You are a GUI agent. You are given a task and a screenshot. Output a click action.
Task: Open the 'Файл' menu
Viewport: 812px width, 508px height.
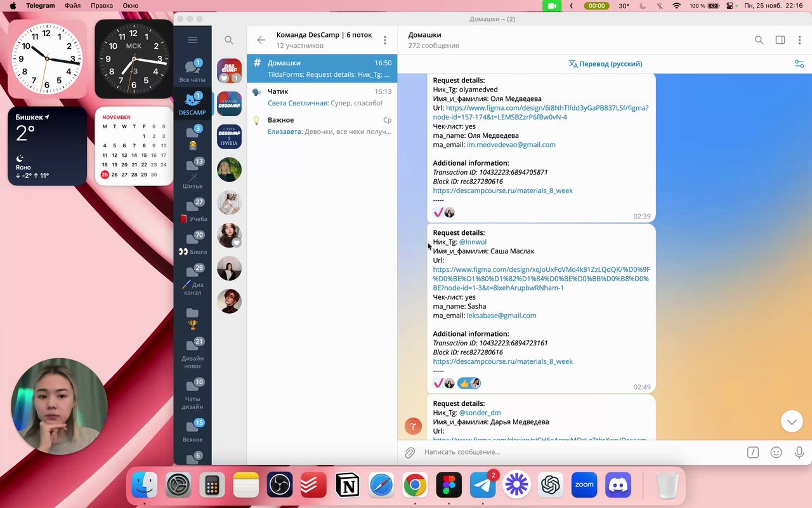pyautogui.click(x=72, y=6)
